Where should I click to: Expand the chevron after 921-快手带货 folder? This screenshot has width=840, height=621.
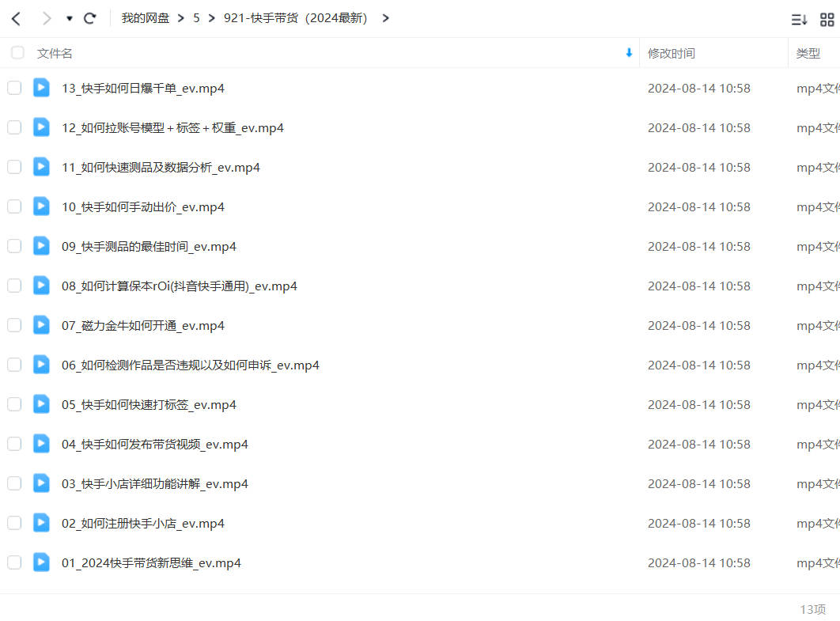(x=385, y=18)
